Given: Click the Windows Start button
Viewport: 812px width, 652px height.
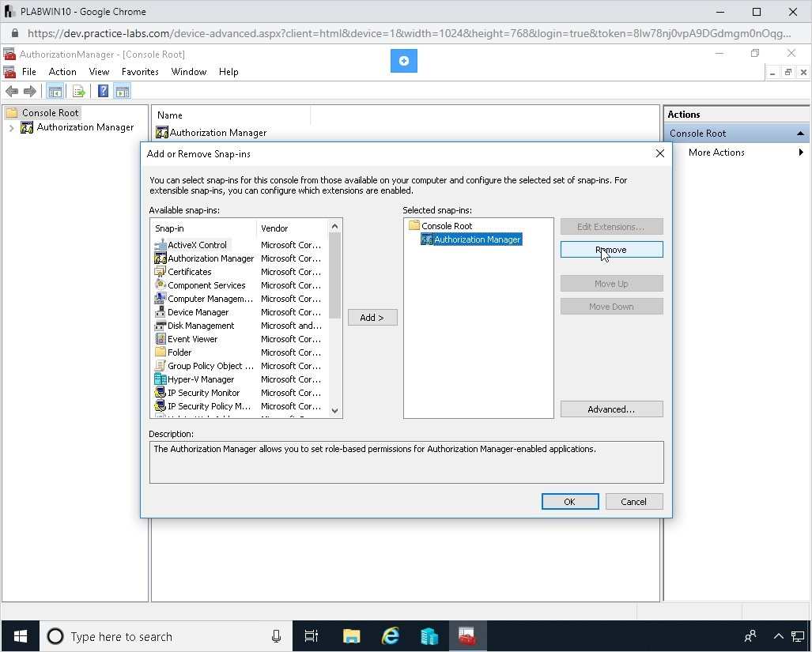Looking at the screenshot, I should click(21, 636).
